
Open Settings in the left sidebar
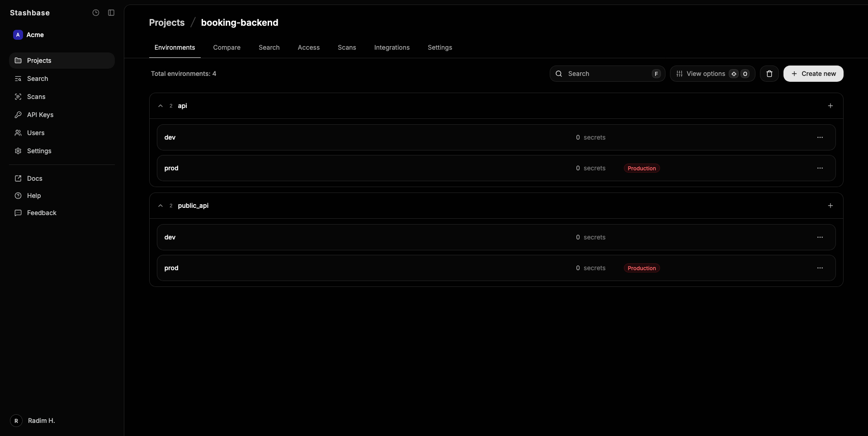click(x=62, y=151)
